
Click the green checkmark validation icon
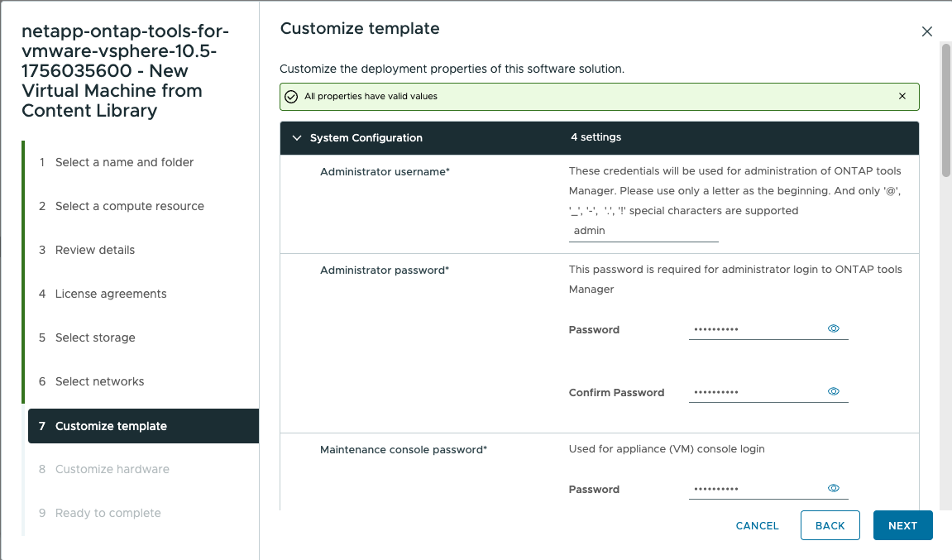coord(291,96)
